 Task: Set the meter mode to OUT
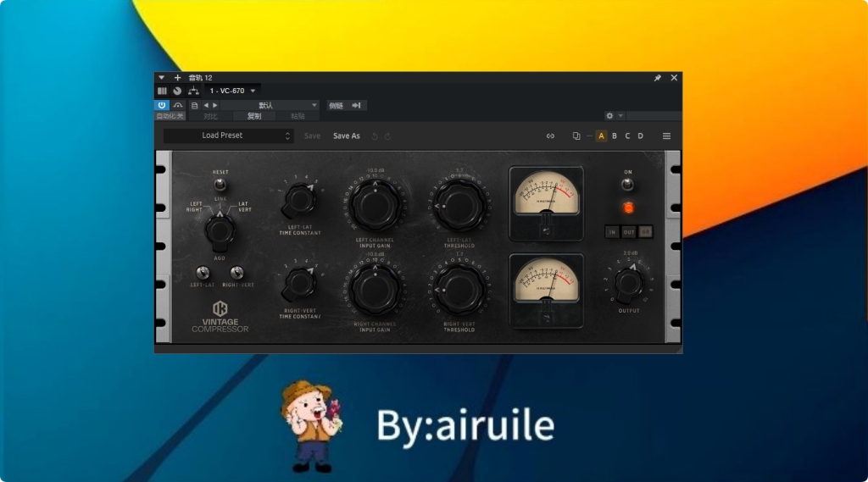pos(629,232)
